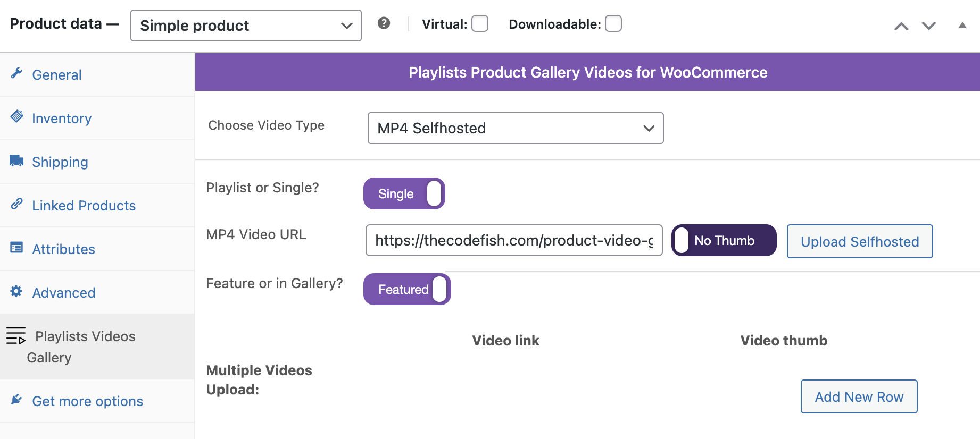Click the Choose Video Type label
Image resolution: width=980 pixels, height=439 pixels.
click(266, 125)
